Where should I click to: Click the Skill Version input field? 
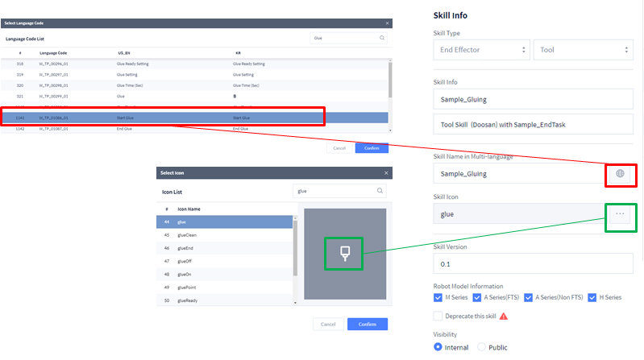tap(532, 263)
